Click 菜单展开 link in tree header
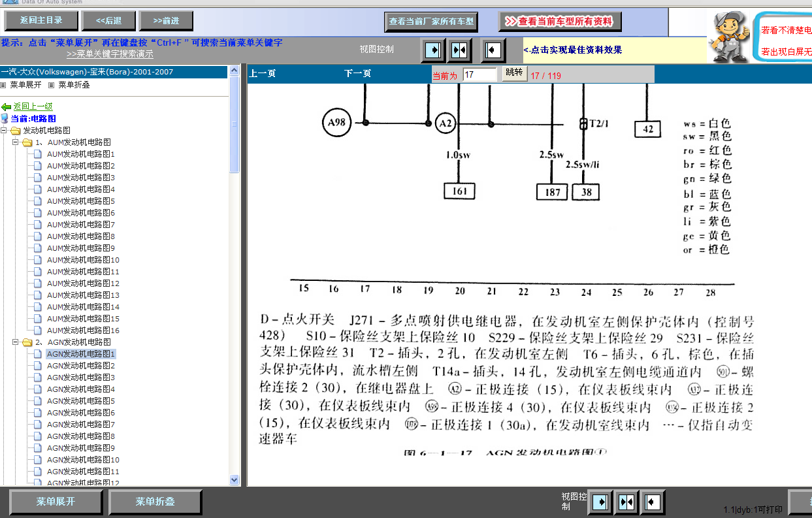The width and height of the screenshot is (812, 518). click(x=25, y=85)
